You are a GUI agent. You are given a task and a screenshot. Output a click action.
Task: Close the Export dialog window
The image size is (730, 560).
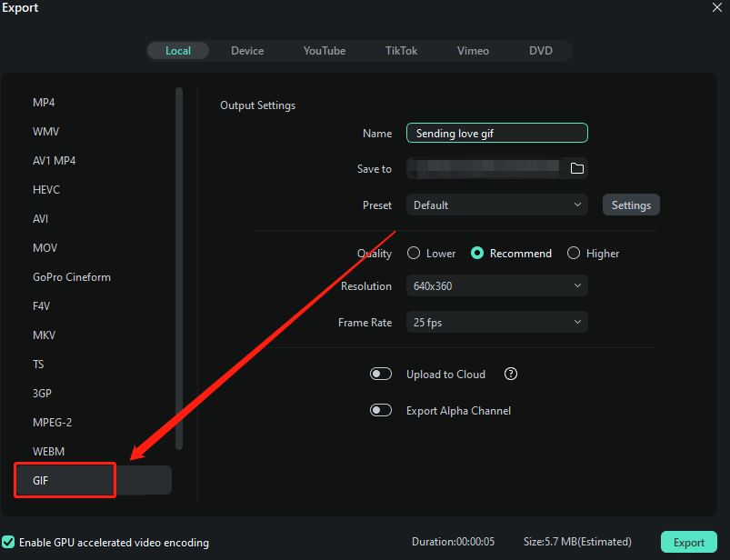tap(717, 7)
